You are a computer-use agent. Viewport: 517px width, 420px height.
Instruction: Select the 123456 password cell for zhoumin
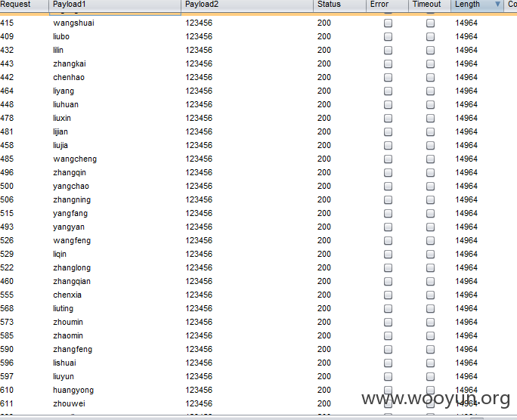247,322
